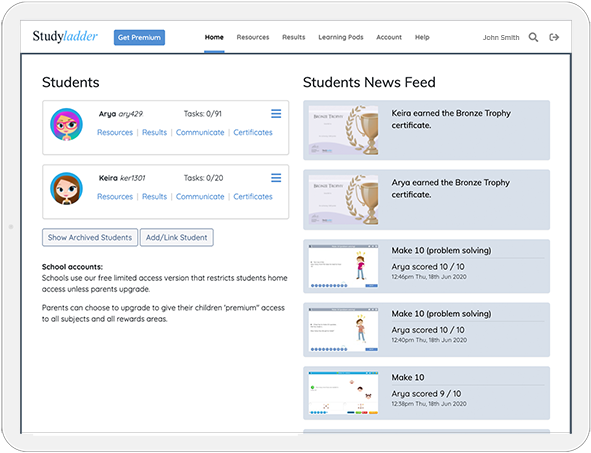Click 'Keira earned the Bronze Trophy certificate' text
This screenshot has width=591, height=453.
451,119
